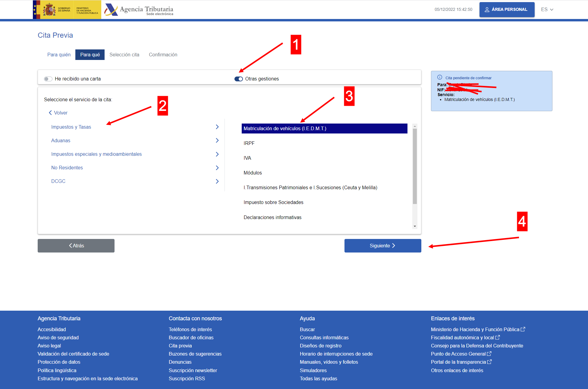The width and height of the screenshot is (588, 389).
Task: Click the left chevron beside Volver
Action: pos(50,113)
